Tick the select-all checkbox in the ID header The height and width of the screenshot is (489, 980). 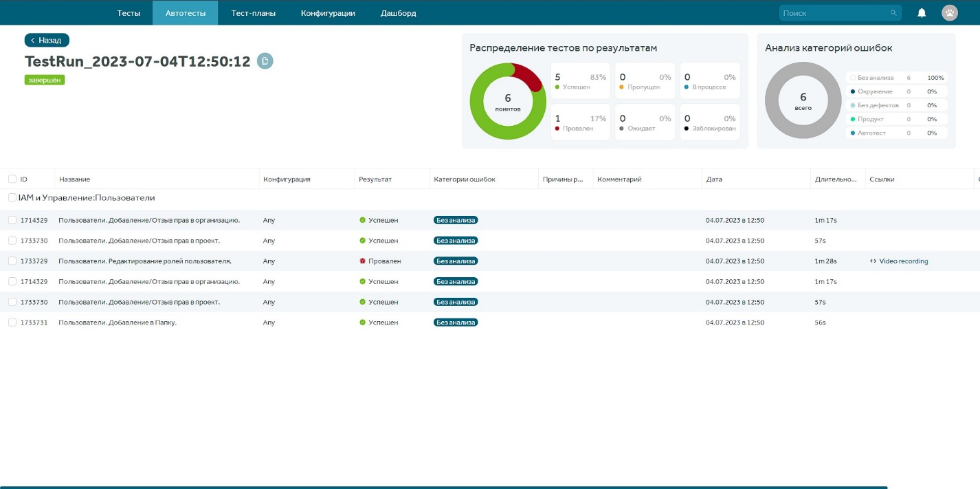point(12,179)
